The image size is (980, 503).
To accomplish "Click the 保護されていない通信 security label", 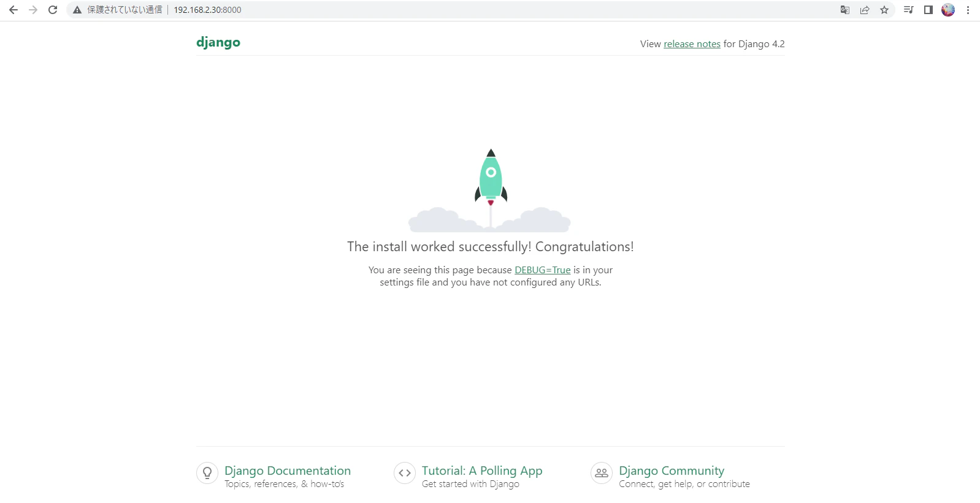I will (124, 10).
